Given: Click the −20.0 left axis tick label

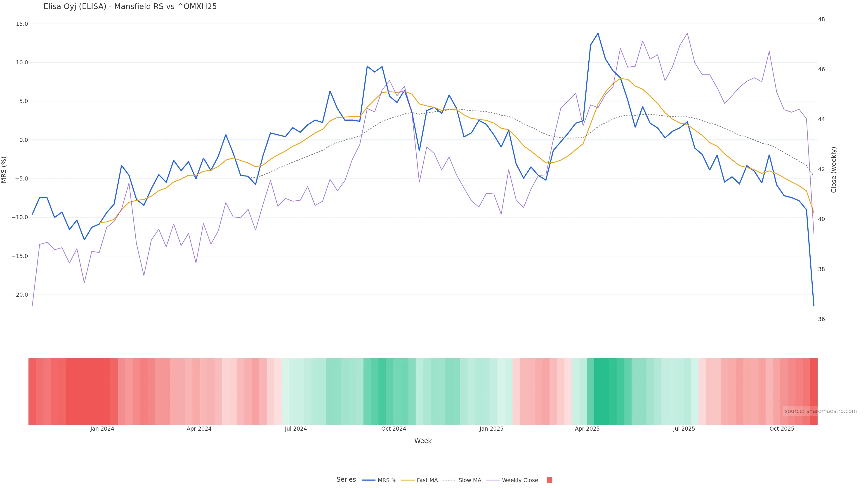Looking at the screenshot, I should pos(20,295).
